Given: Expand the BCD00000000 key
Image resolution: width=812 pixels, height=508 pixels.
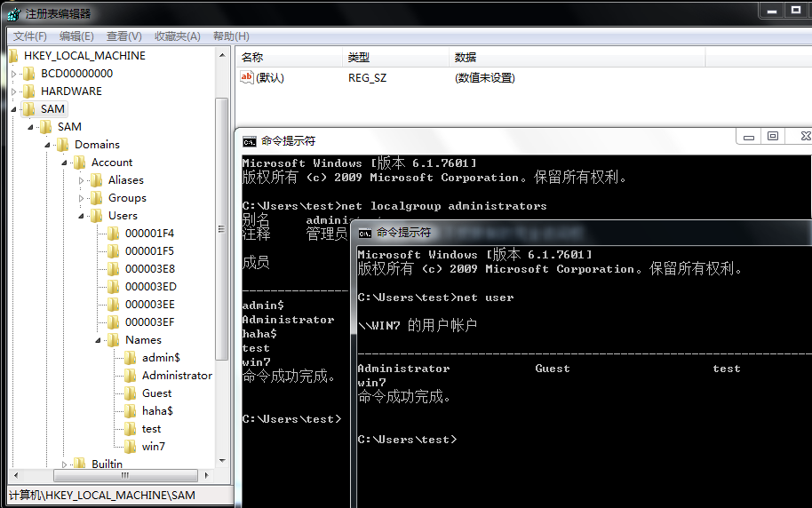Looking at the screenshot, I should [x=14, y=74].
